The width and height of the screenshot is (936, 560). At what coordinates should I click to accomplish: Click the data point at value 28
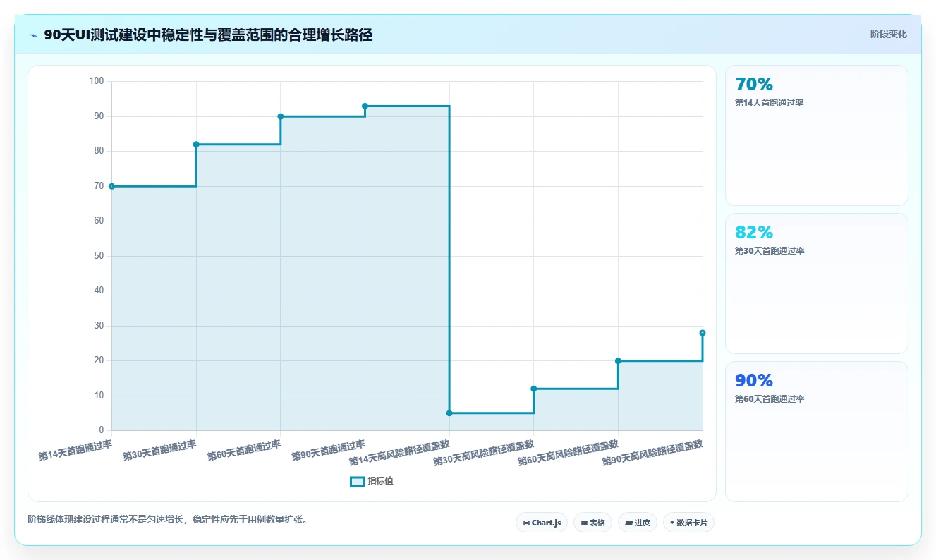click(703, 333)
